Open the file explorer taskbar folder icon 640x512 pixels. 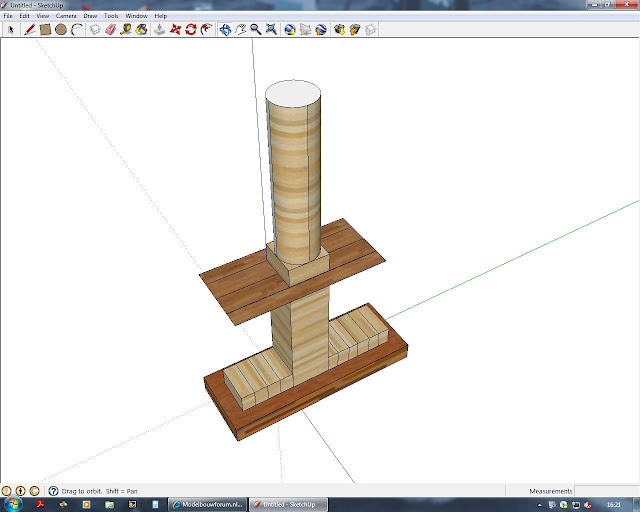point(109,505)
